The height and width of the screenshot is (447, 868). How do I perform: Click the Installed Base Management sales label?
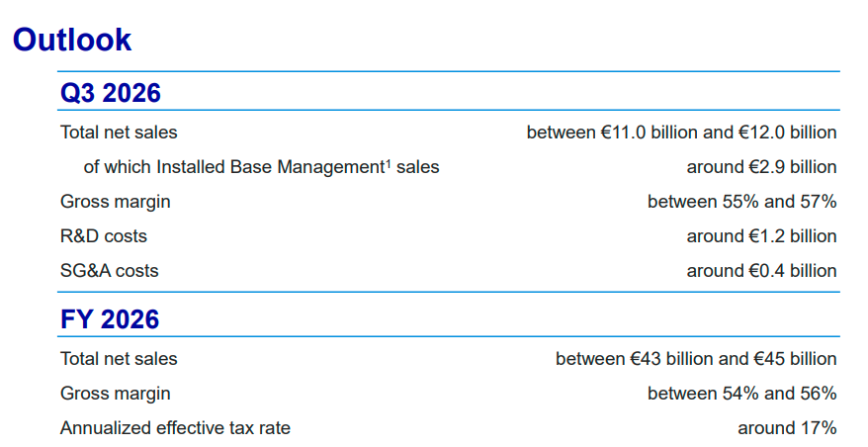pyautogui.click(x=261, y=167)
